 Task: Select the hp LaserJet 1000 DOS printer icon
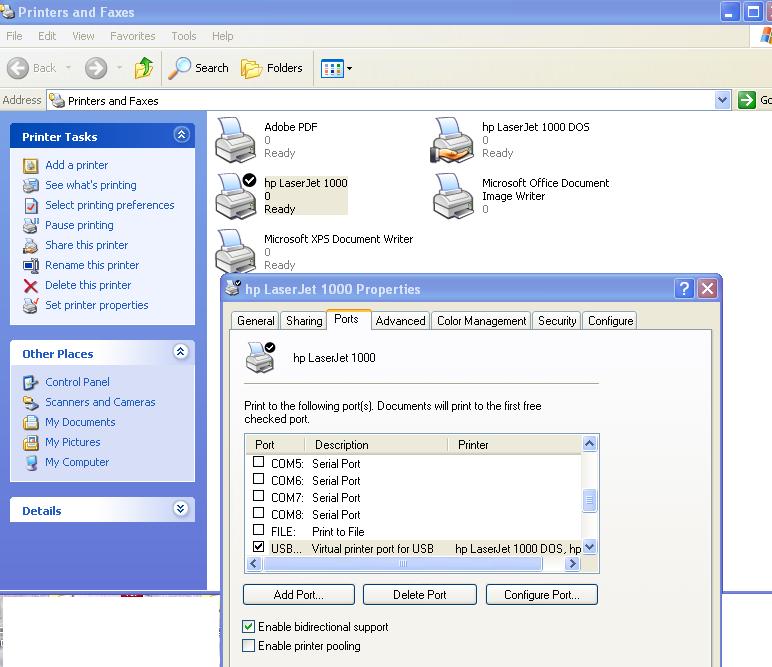click(x=453, y=139)
